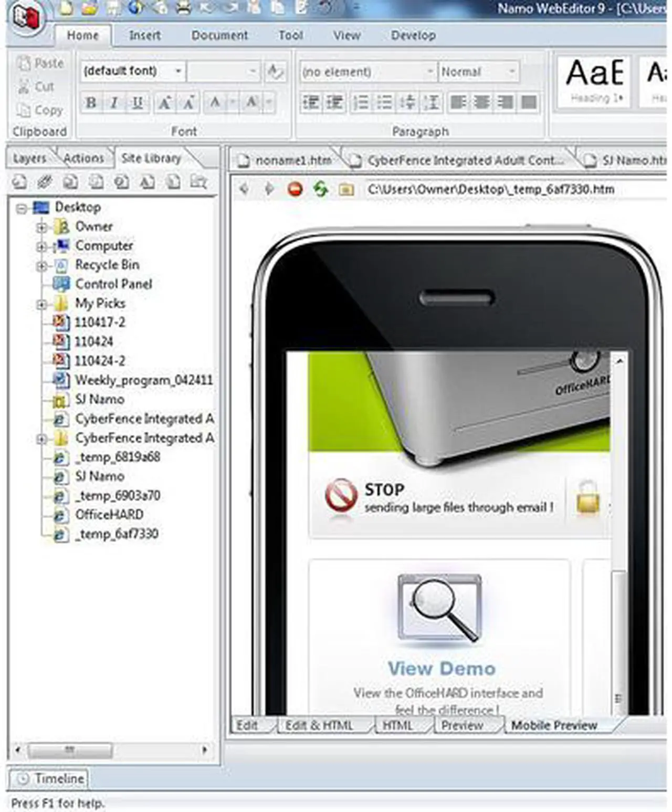Click the numbered list icon
Image resolution: width=672 pixels, height=812 pixels.
pos(361,102)
